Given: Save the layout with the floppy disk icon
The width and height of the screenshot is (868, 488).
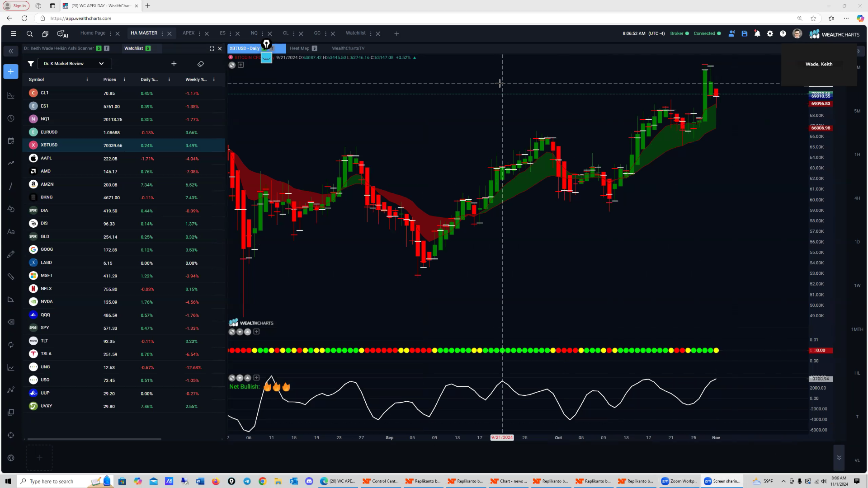Looking at the screenshot, I should coord(745,33).
